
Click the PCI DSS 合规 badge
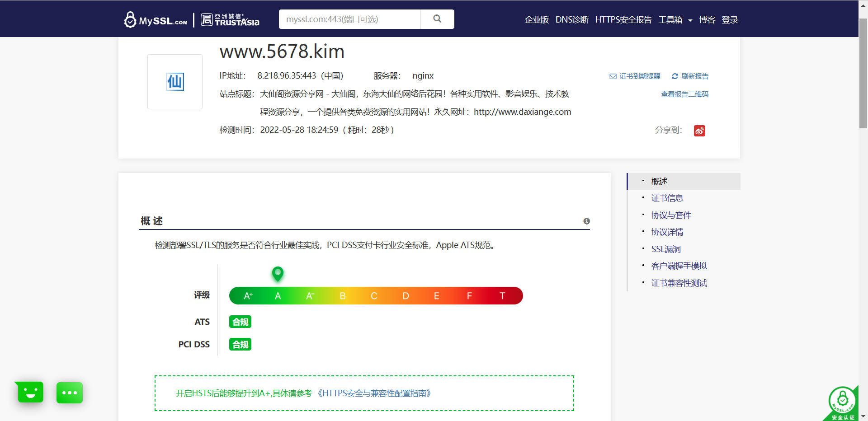coord(240,345)
